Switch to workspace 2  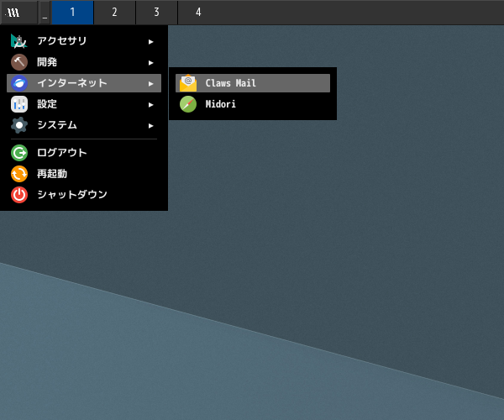(114, 13)
